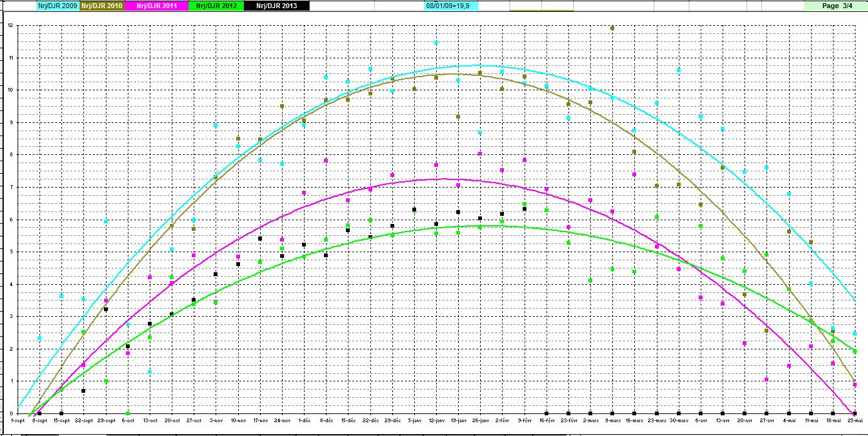Click the y-axis value 9
This screenshot has height=436, width=868.
tap(11, 123)
